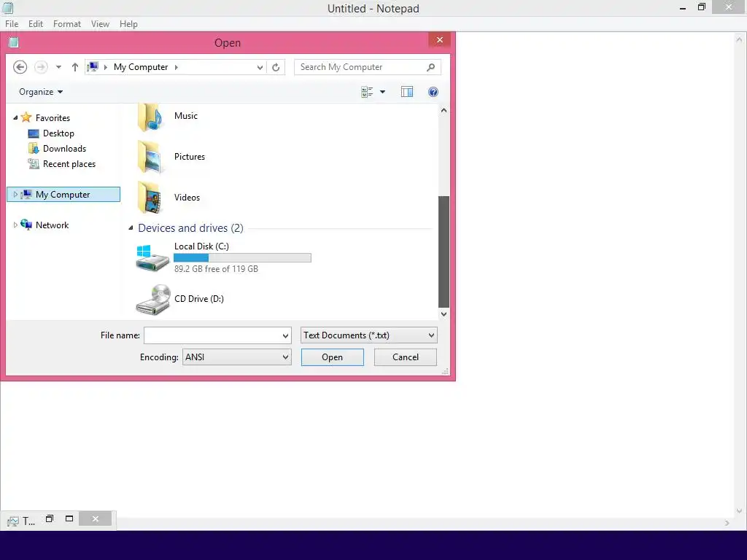Click the Notepad icon in the title bar
The width and height of the screenshot is (747, 560).
pos(7,7)
